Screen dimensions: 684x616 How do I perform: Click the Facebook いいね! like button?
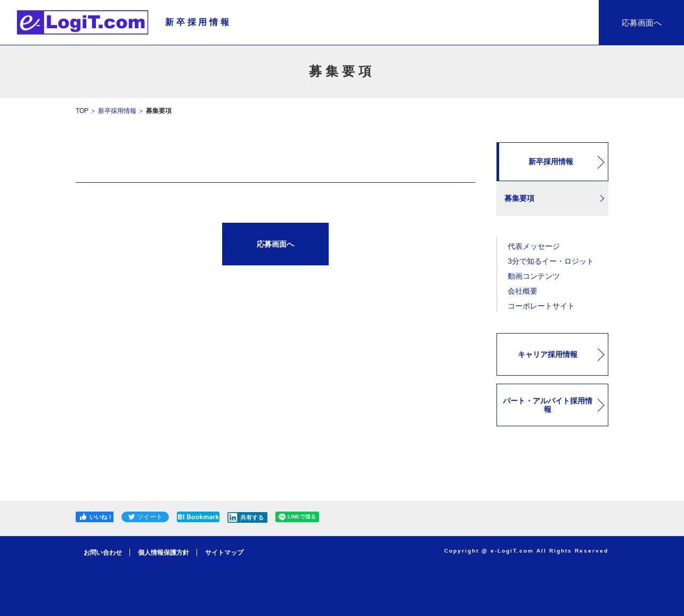(94, 517)
